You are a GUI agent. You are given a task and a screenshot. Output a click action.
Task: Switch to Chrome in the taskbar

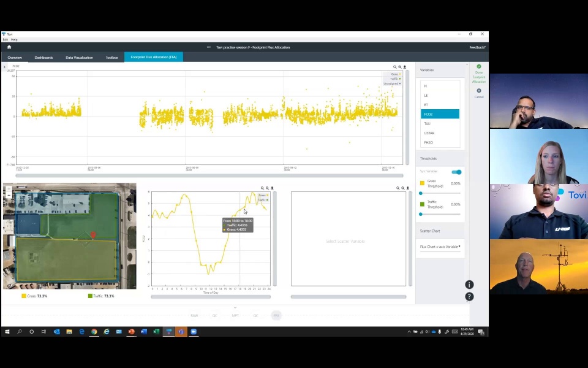pos(94,332)
